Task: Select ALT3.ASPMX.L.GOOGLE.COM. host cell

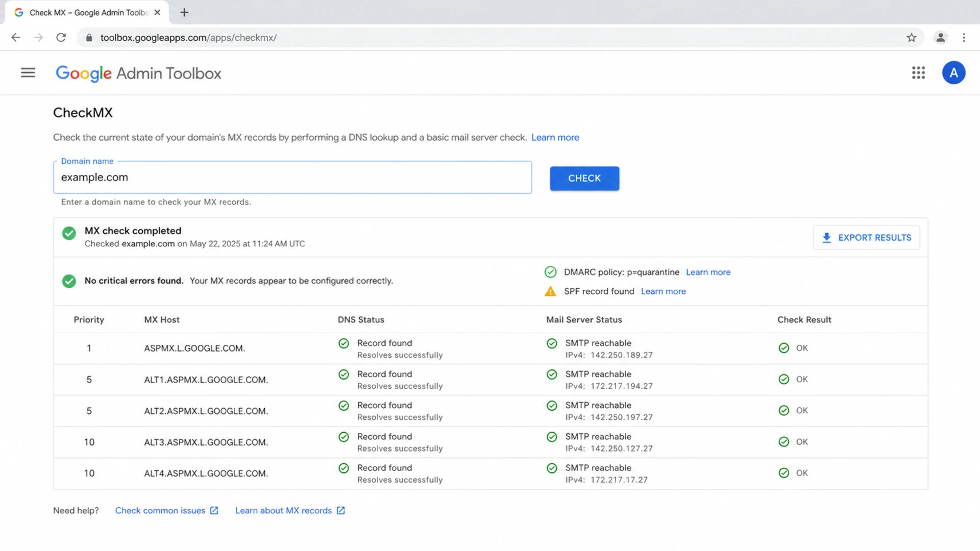Action: (206, 443)
